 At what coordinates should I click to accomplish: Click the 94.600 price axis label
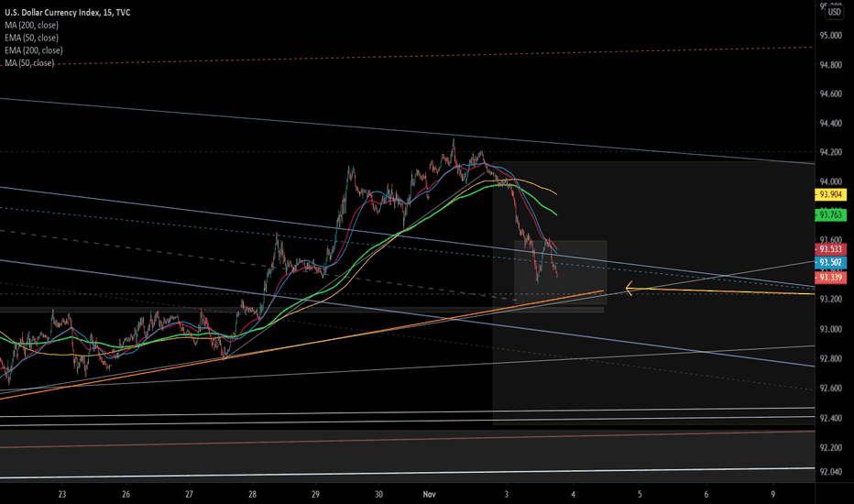click(x=830, y=93)
